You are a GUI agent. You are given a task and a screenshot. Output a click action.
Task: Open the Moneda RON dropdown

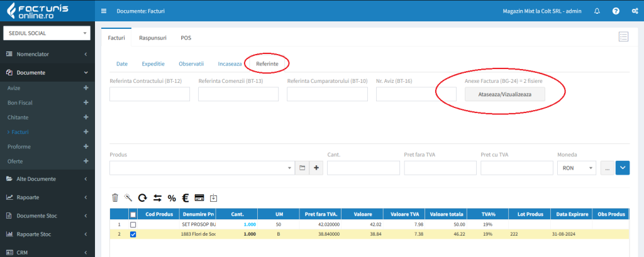pyautogui.click(x=576, y=168)
